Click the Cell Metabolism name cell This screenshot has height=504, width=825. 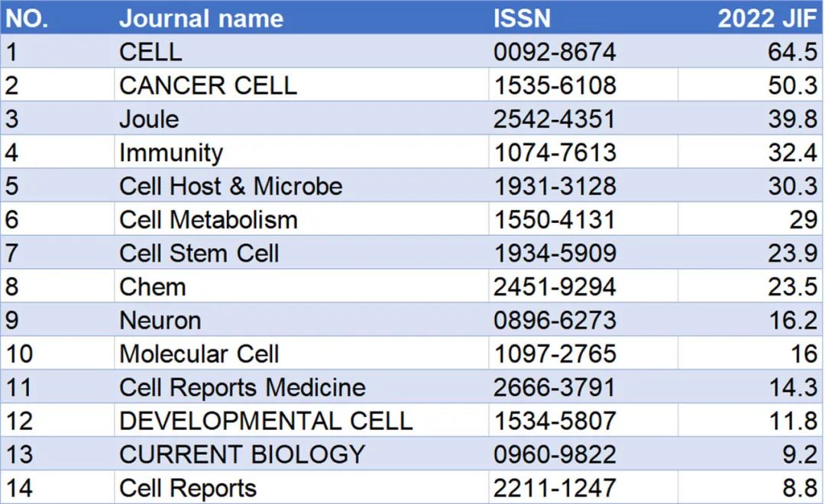301,219
